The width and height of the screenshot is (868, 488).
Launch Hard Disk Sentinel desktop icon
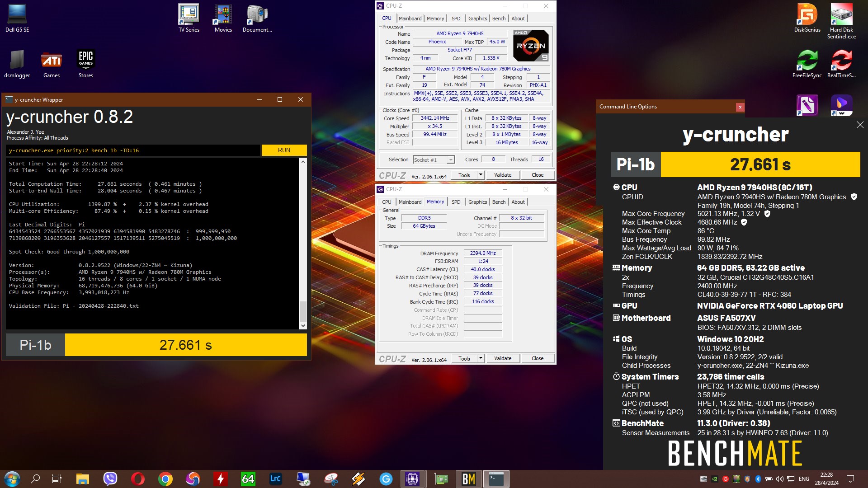point(841,21)
